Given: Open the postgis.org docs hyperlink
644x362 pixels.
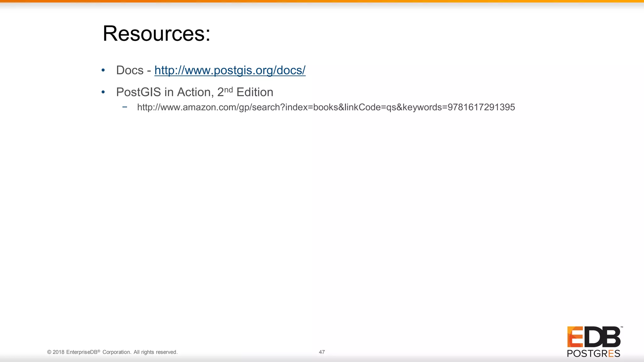Looking at the screenshot, I should coord(230,70).
